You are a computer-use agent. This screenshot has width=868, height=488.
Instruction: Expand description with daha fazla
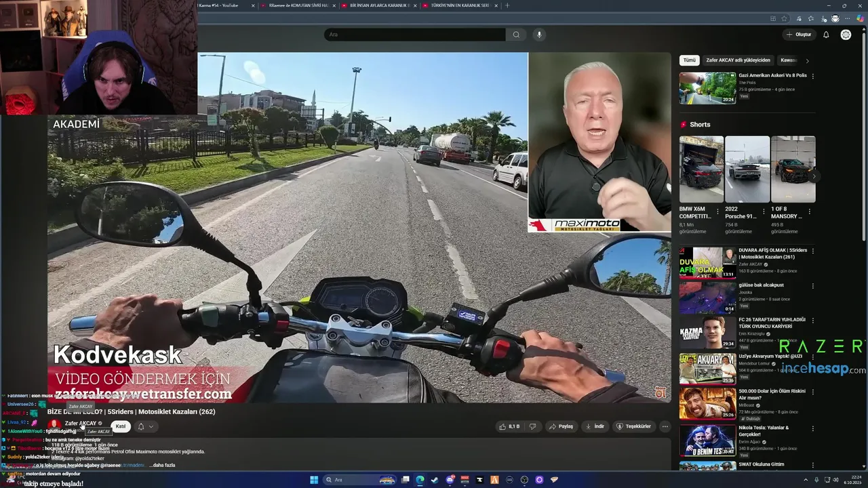[163, 466]
